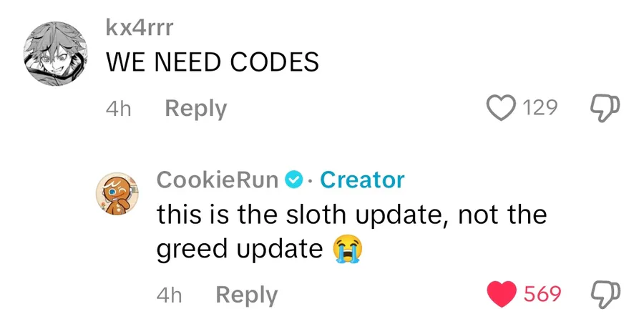Screen dimensions: 644x324
Task: Click the Creator label next to CookieRun
Action: click(362, 180)
